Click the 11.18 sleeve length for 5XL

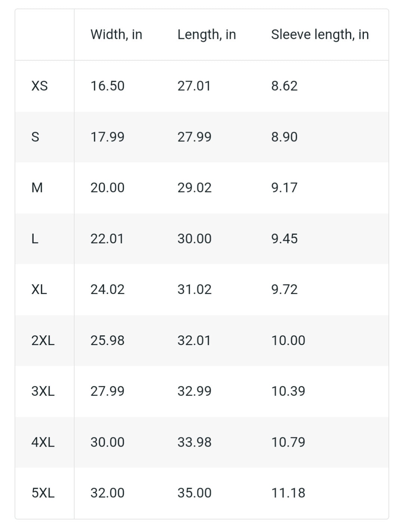tap(288, 493)
